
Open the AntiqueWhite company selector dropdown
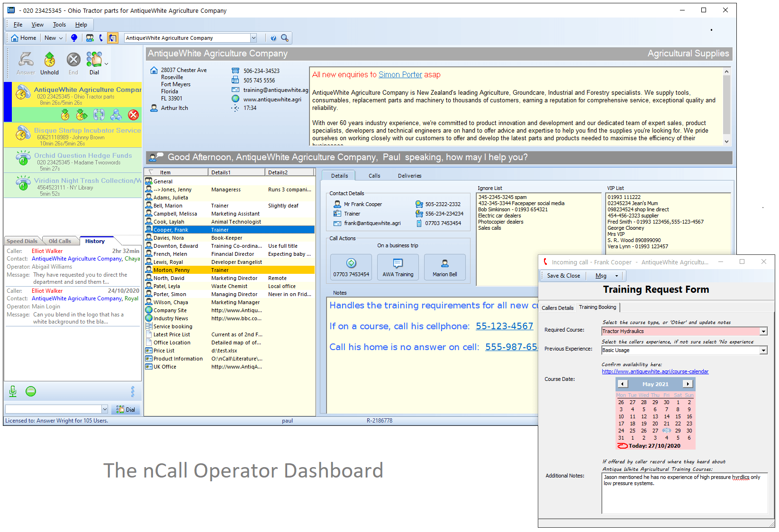254,38
